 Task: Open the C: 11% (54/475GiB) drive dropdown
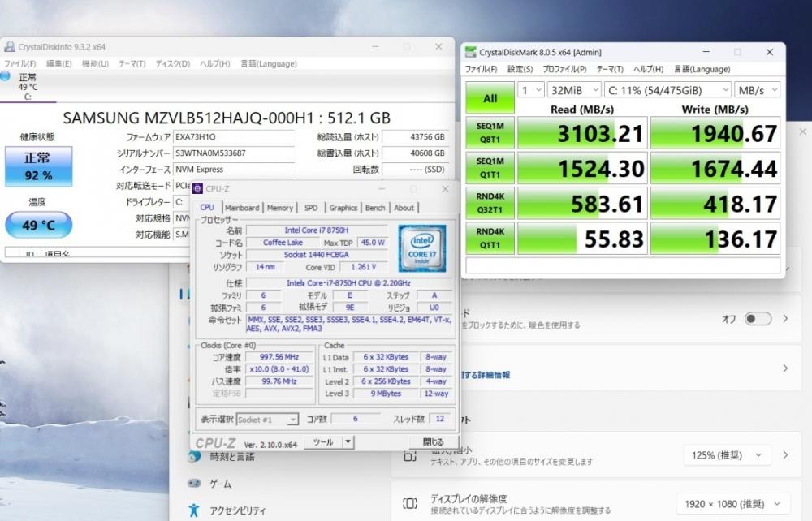pos(668,90)
